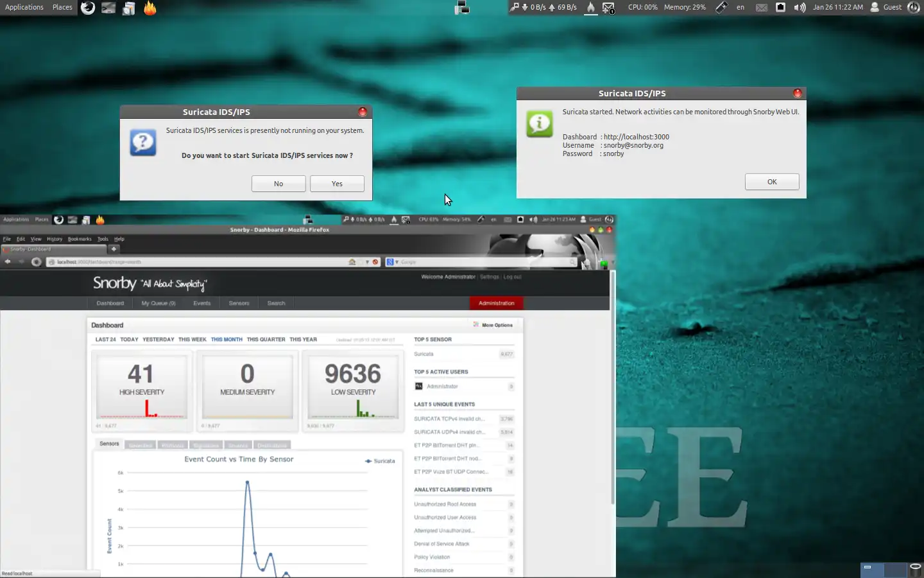924x578 pixels.
Task: Open the Places menu in top panel
Action: [x=62, y=8]
